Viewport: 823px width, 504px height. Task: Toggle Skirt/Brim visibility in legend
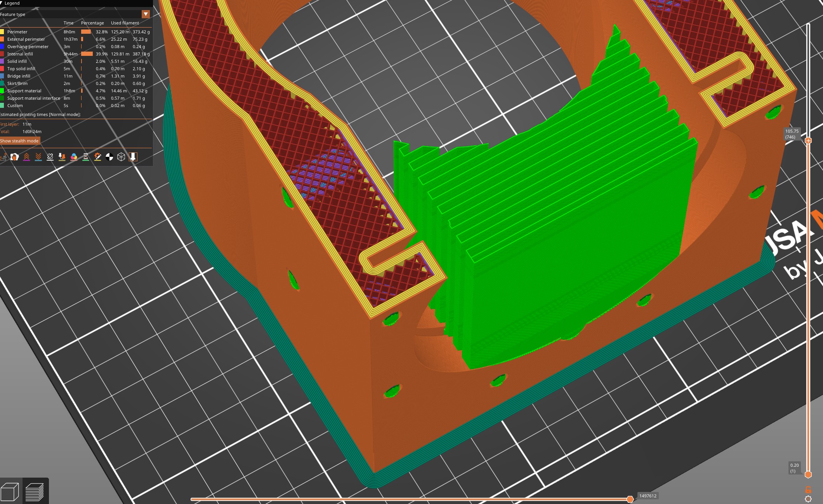click(75, 83)
